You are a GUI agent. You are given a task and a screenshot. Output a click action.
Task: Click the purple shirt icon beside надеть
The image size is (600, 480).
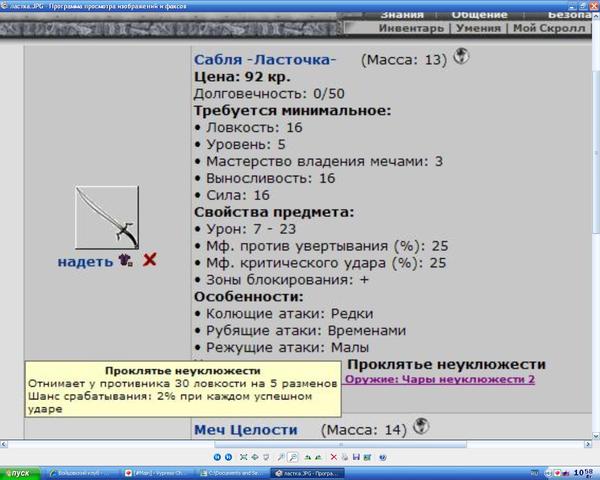(125, 260)
